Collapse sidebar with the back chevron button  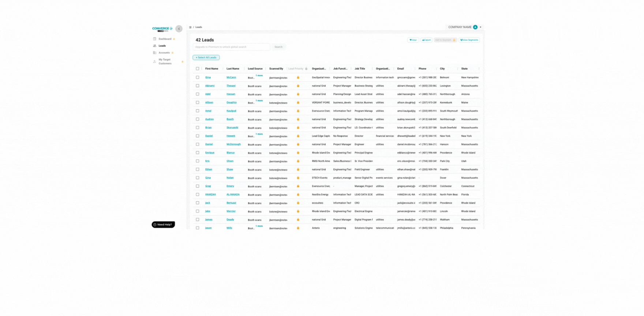pos(179,29)
